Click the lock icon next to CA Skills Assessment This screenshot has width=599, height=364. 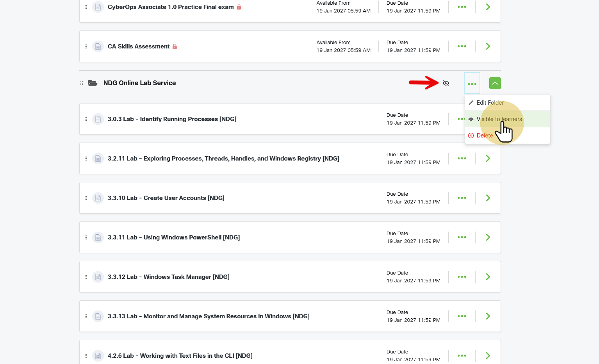(175, 46)
